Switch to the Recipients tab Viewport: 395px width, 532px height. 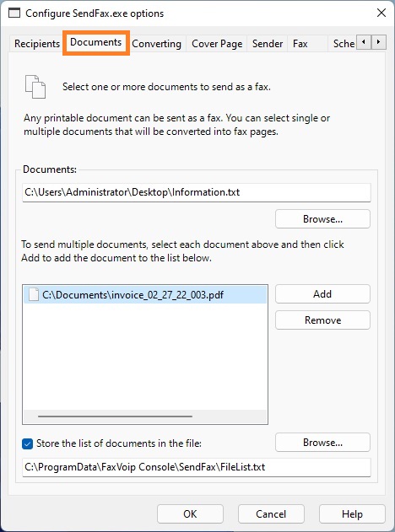tap(37, 44)
